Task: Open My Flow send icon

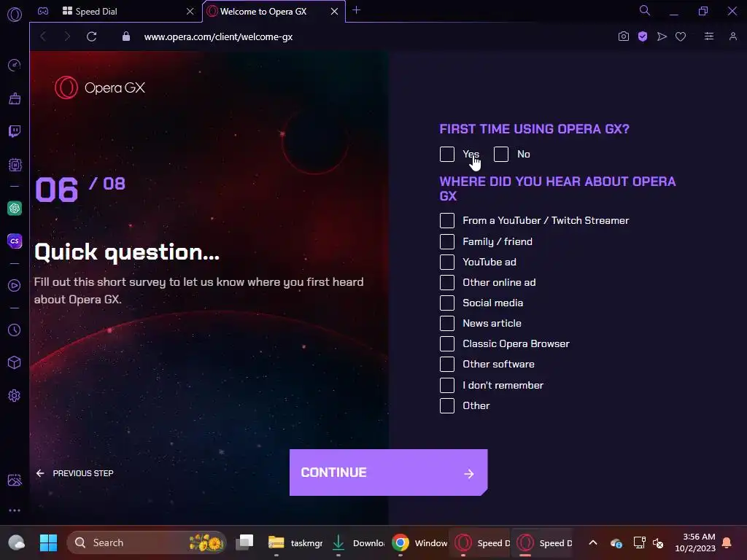Action: click(662, 36)
